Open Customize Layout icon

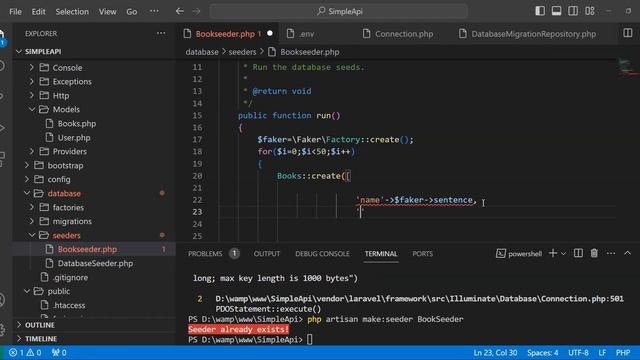590,11
